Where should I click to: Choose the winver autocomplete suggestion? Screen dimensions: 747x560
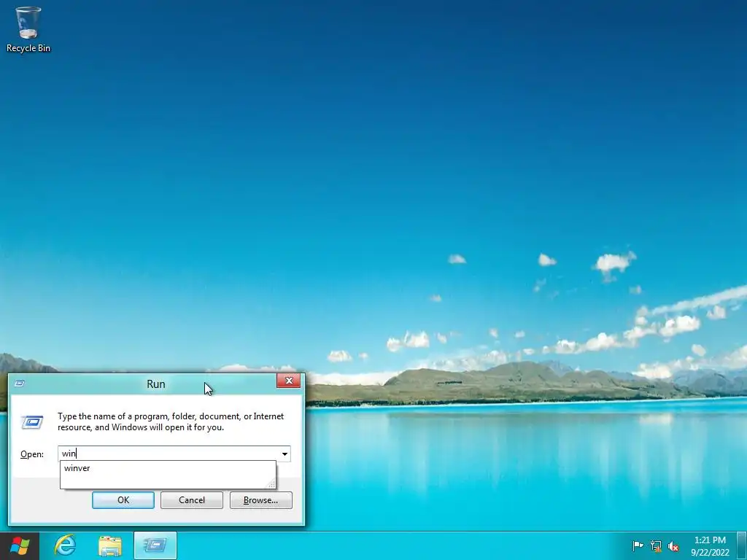click(x=168, y=468)
